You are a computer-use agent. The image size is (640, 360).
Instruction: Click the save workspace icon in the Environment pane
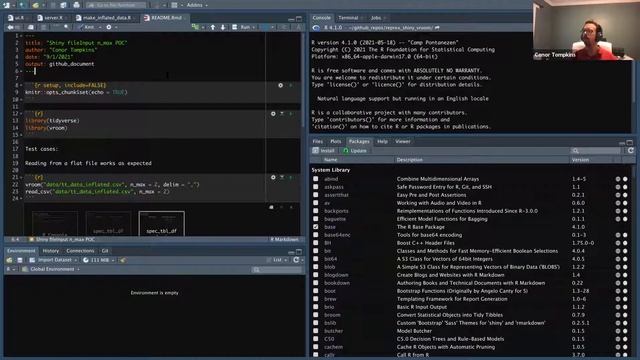(20, 260)
